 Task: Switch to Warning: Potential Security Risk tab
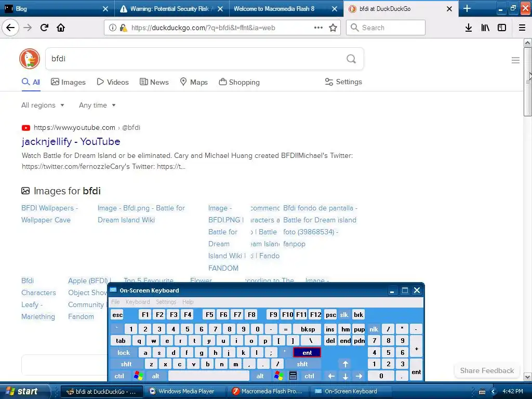[170, 9]
